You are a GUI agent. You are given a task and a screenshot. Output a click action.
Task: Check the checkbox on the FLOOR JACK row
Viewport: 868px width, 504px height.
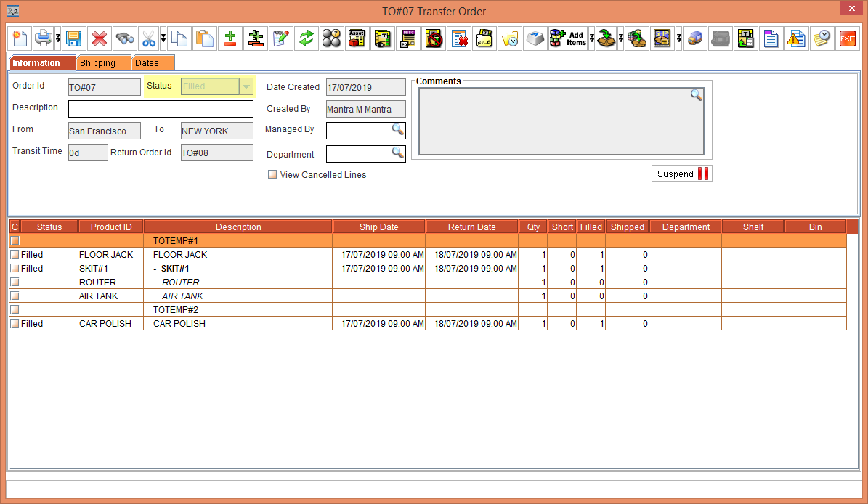pos(15,254)
